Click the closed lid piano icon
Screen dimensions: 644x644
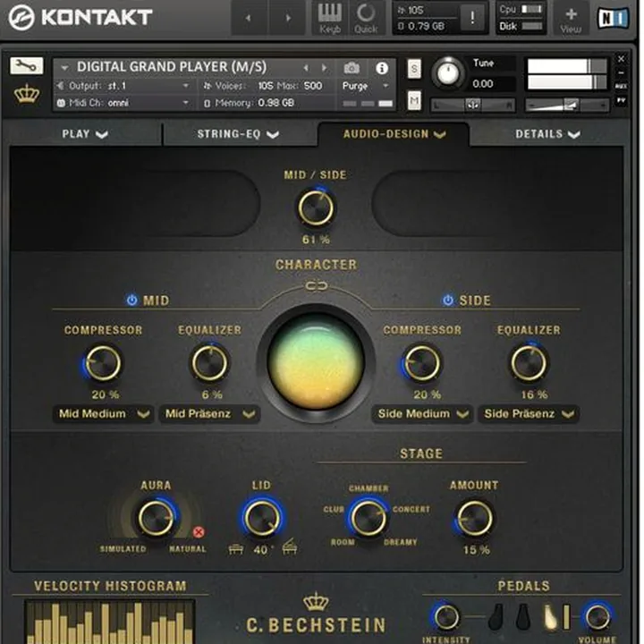coord(236,549)
